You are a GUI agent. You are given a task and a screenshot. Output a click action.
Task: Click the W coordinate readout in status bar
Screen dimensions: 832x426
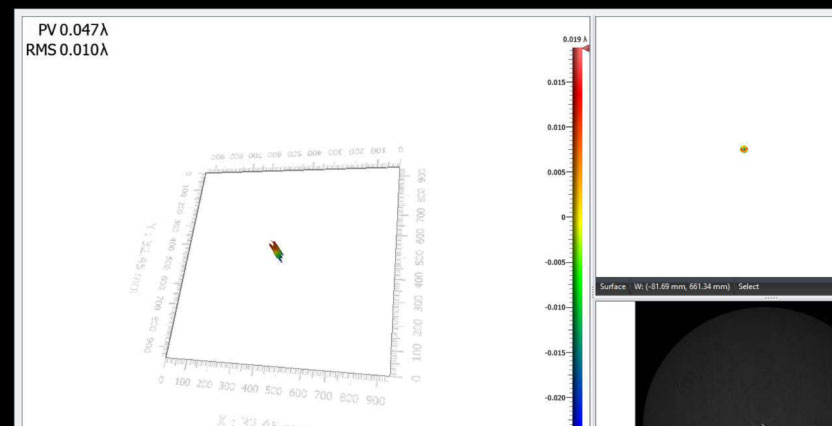(681, 287)
